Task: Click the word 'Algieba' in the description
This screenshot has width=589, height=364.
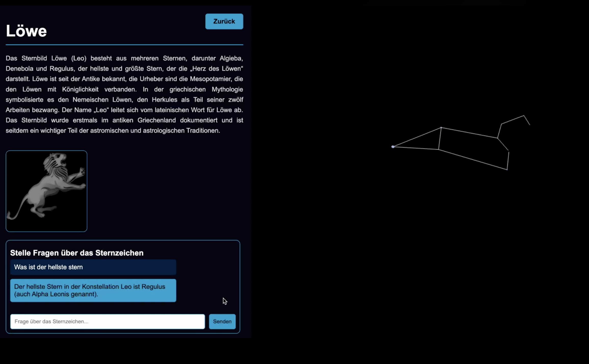Action: [x=231, y=58]
